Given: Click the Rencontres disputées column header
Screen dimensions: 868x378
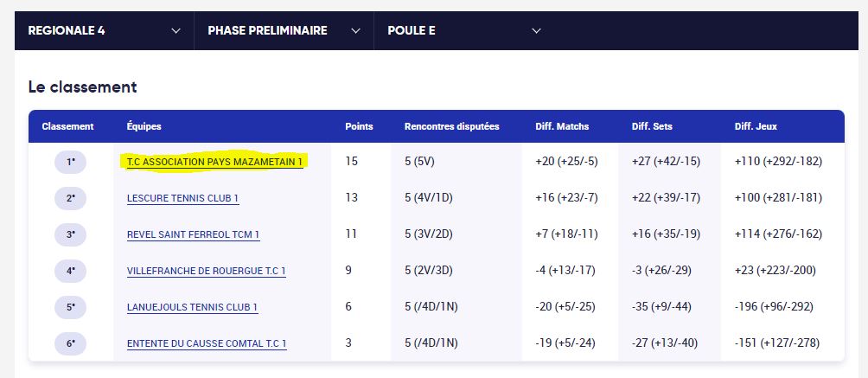Looking at the screenshot, I should coord(451,126).
